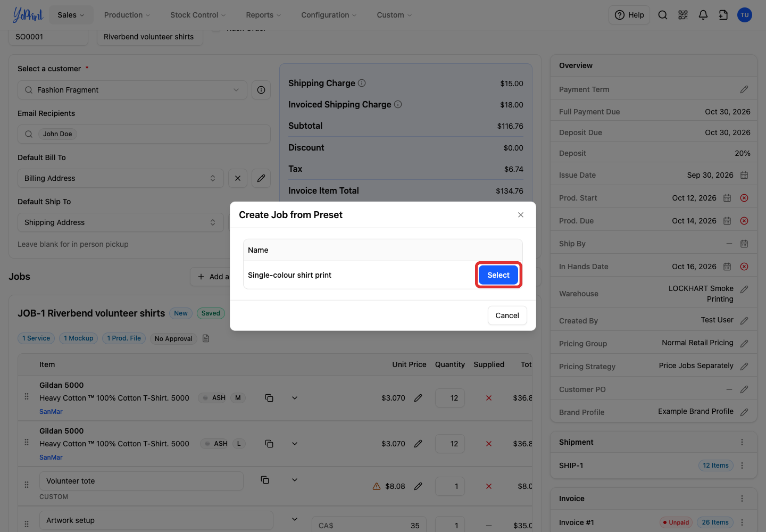Edit the Pricing Group
Image resolution: width=766 pixels, height=532 pixels.
point(744,343)
